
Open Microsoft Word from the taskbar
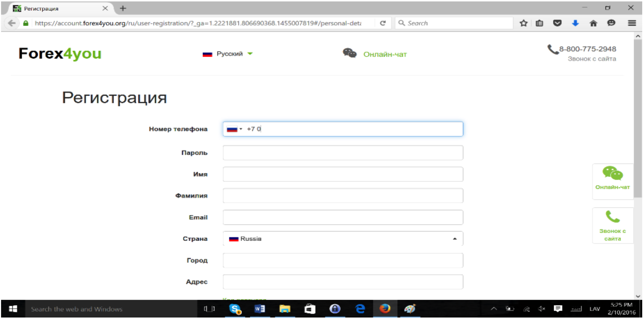259,309
